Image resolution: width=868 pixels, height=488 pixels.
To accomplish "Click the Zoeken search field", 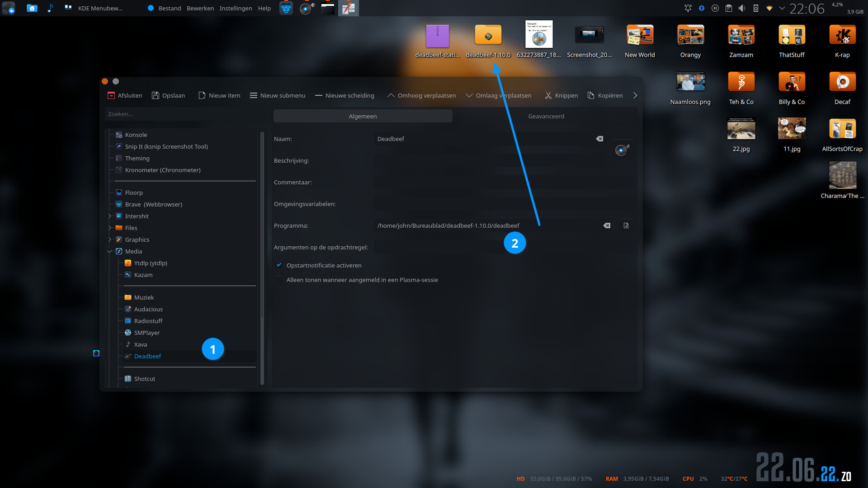I will point(181,114).
